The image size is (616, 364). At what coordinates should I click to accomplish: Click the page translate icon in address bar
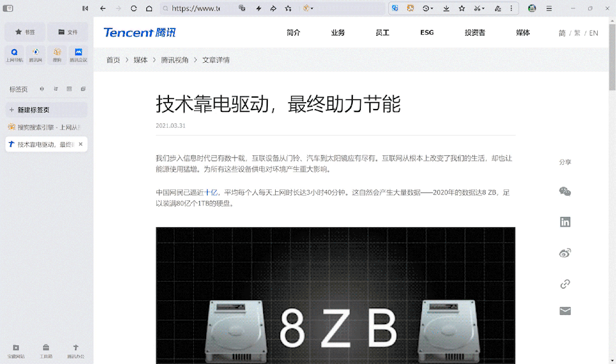coord(242,8)
